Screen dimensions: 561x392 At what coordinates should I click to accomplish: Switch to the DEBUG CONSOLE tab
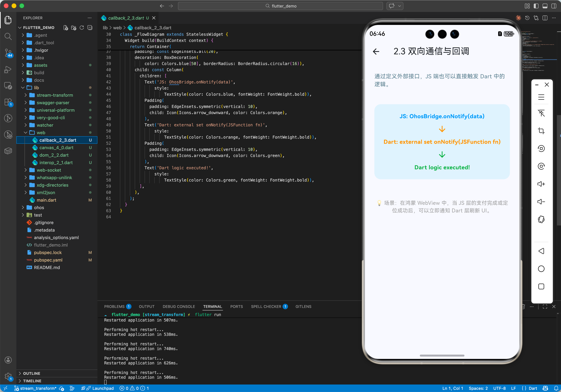pos(179,306)
